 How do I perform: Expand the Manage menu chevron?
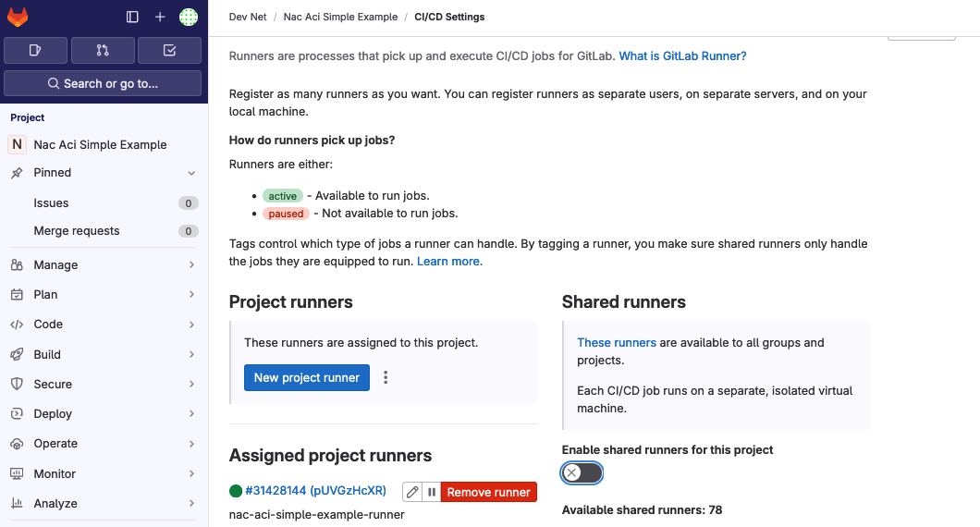pyautogui.click(x=191, y=265)
